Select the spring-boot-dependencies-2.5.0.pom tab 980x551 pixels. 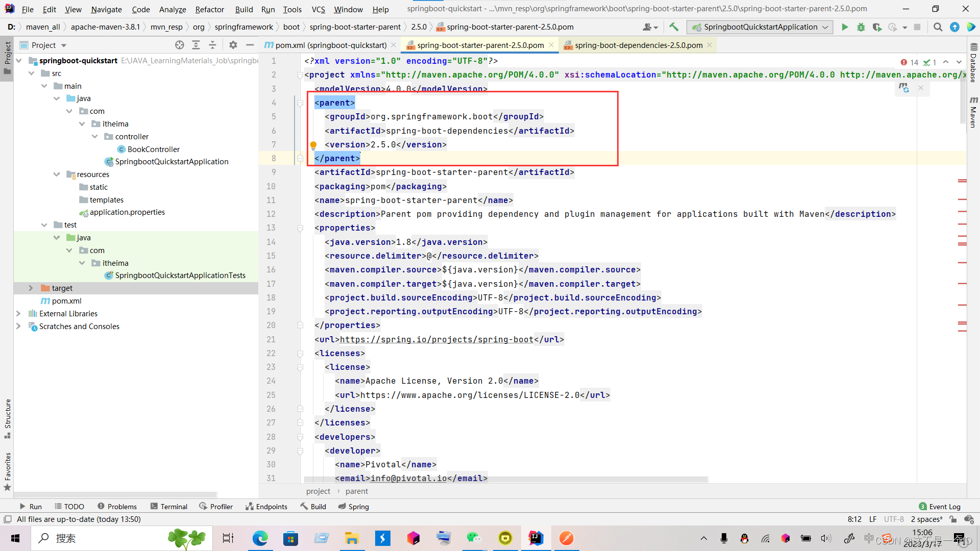click(x=638, y=45)
